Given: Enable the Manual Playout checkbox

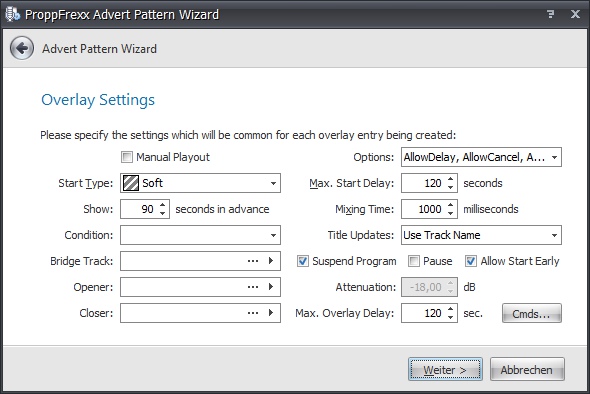Looking at the screenshot, I should coord(127,157).
